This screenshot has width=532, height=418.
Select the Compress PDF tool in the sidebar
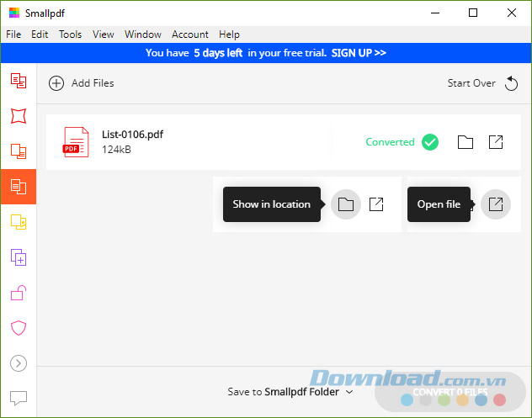click(x=19, y=116)
